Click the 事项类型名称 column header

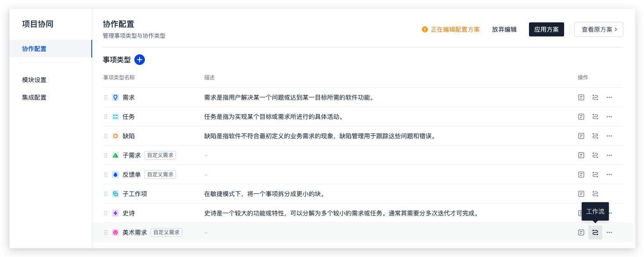point(119,78)
